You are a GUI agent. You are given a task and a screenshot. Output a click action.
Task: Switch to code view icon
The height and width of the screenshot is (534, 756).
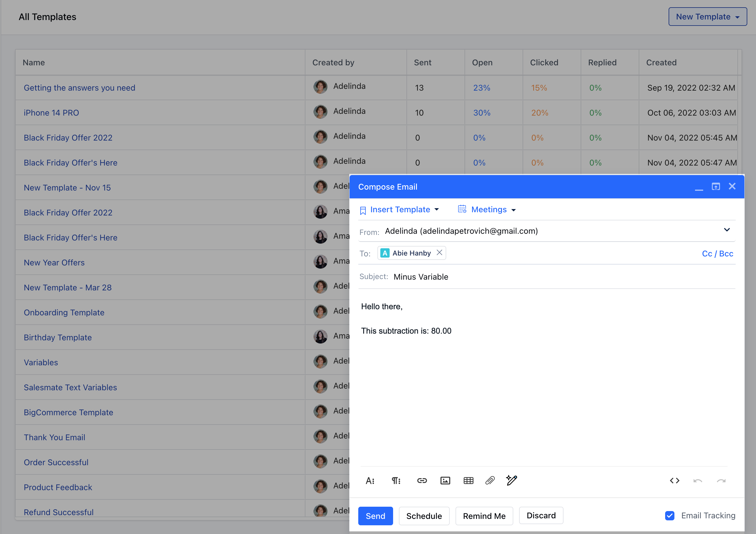[x=674, y=481]
